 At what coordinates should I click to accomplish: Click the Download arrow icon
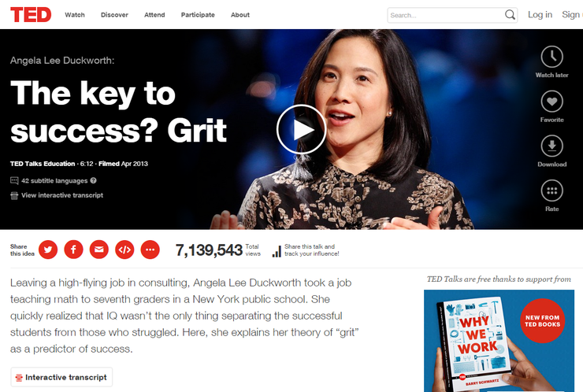(x=551, y=146)
